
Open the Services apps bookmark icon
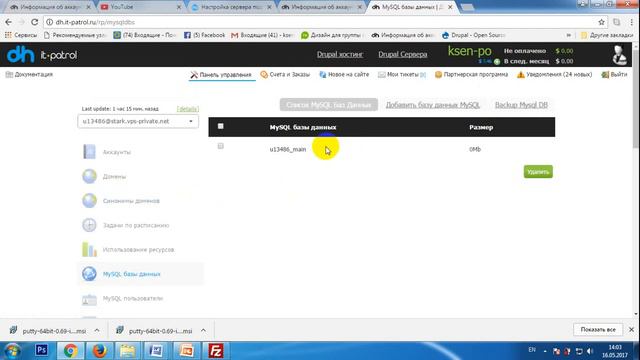click(x=8, y=35)
